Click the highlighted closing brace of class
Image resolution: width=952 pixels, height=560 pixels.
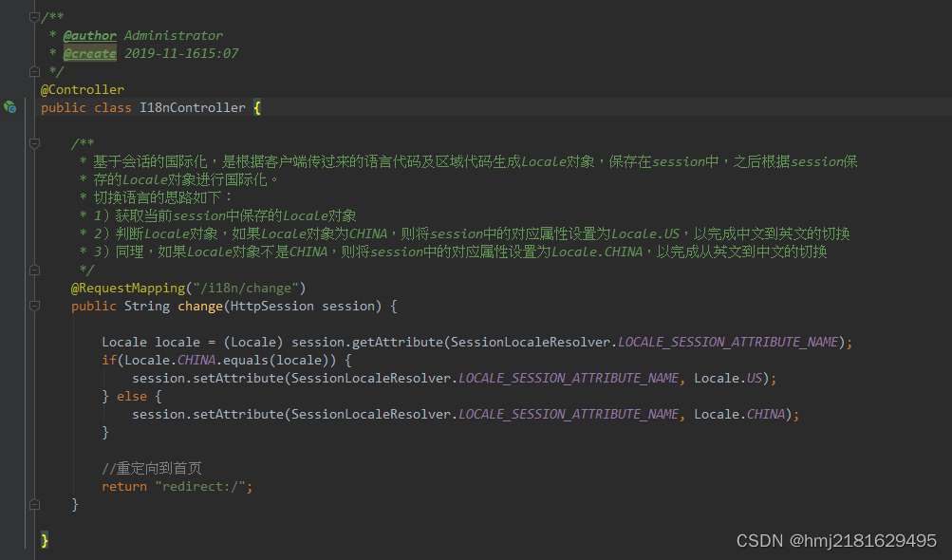pyautogui.click(x=45, y=540)
